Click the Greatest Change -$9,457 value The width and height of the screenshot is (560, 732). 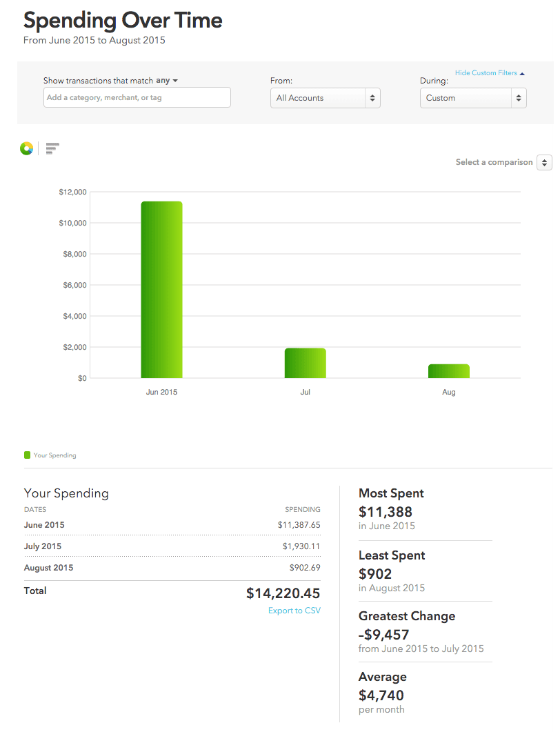384,635
